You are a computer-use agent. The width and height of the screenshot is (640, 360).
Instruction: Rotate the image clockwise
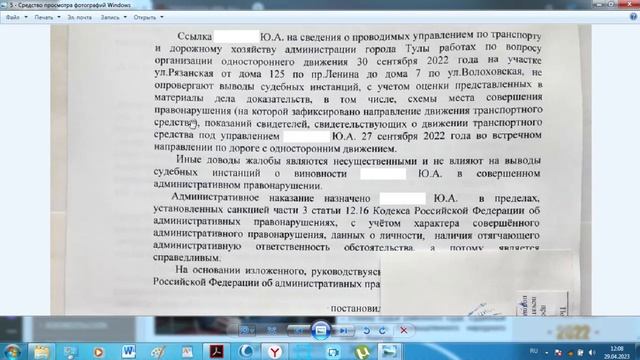pos(382,331)
